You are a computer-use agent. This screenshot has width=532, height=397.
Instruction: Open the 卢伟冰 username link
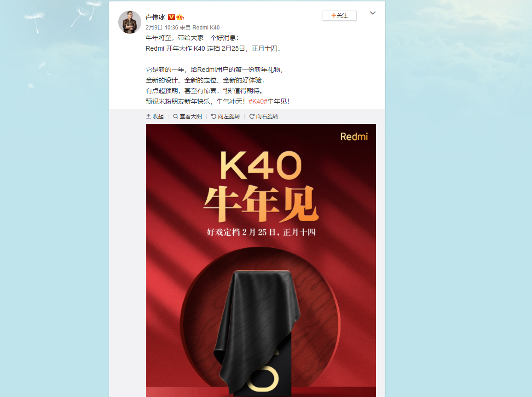tap(156, 17)
